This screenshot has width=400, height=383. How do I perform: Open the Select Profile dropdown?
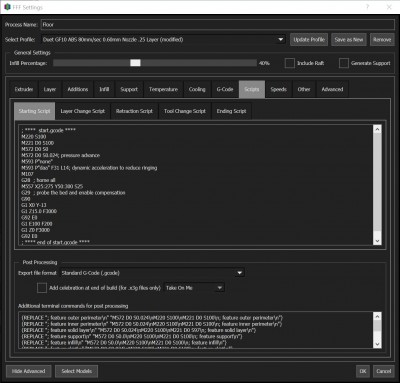[163, 39]
